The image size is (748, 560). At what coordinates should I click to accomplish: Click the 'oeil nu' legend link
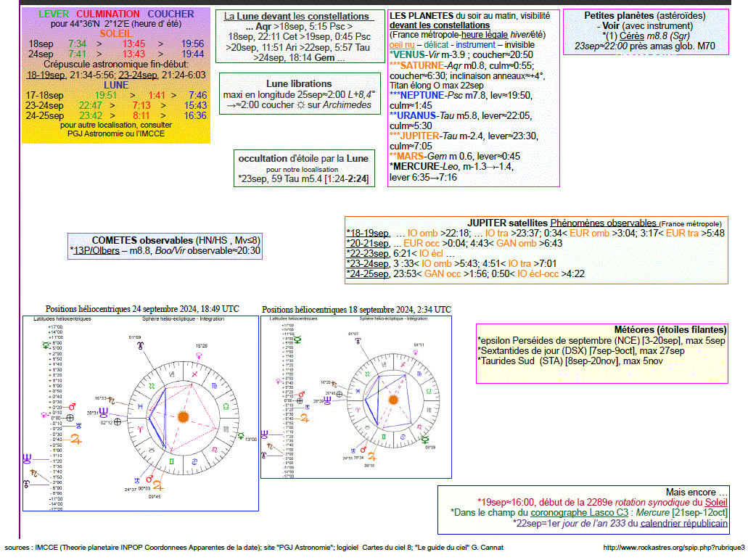(402, 45)
